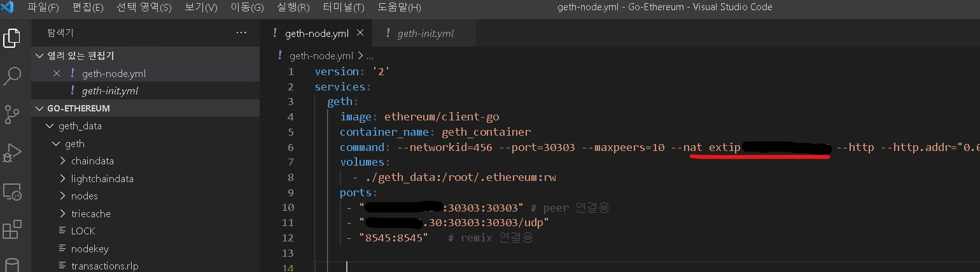This screenshot has width=980, height=272.
Task: Open the 실행(R) menu
Action: point(293,8)
